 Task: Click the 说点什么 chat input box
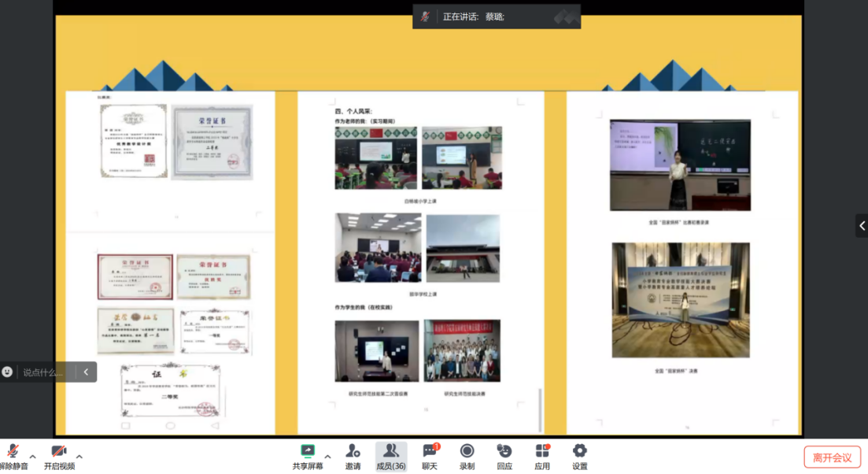[44, 372]
